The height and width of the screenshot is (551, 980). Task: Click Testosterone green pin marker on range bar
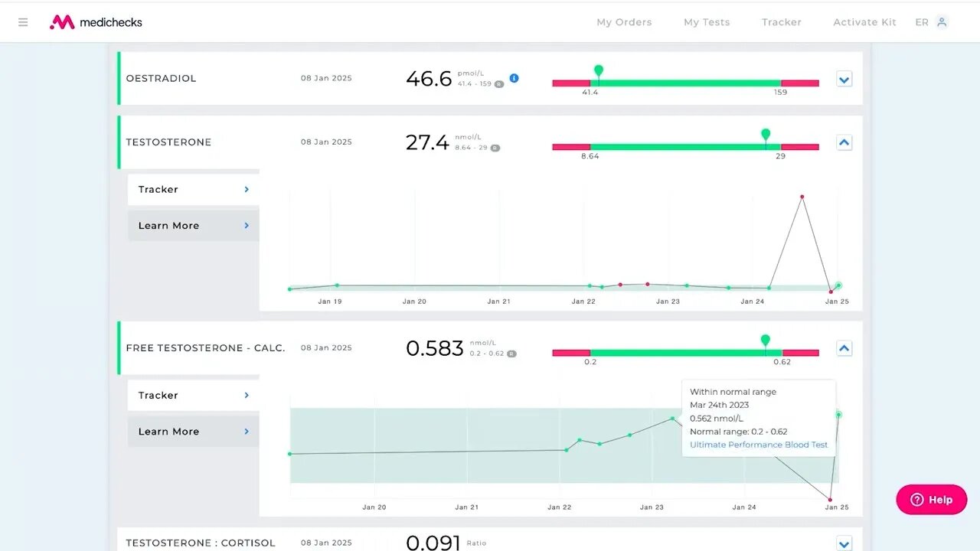(x=766, y=135)
